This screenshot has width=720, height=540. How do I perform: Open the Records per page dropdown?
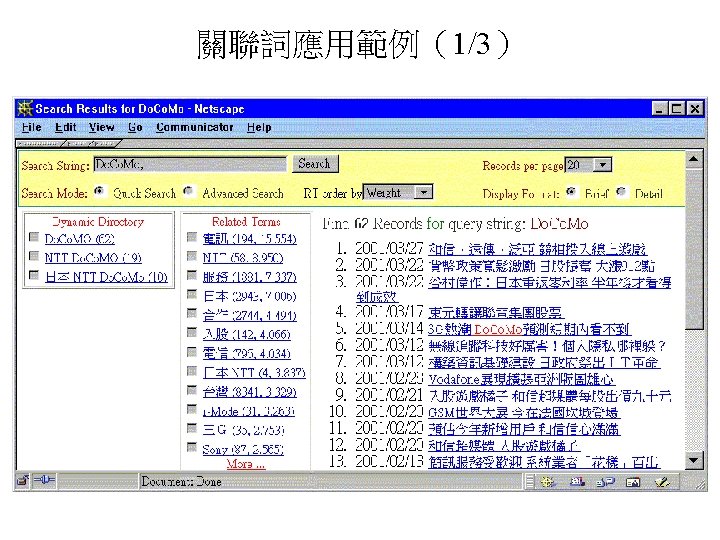click(x=603, y=164)
